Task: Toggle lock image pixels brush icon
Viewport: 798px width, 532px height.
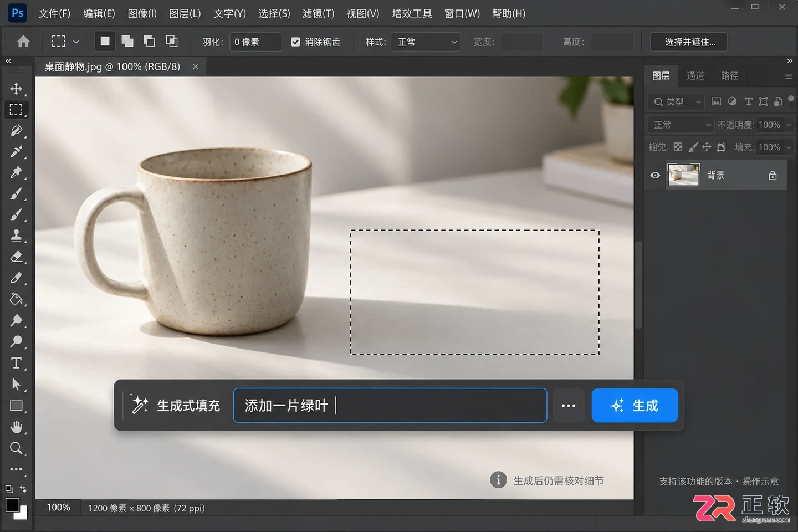Action: pyautogui.click(x=693, y=147)
